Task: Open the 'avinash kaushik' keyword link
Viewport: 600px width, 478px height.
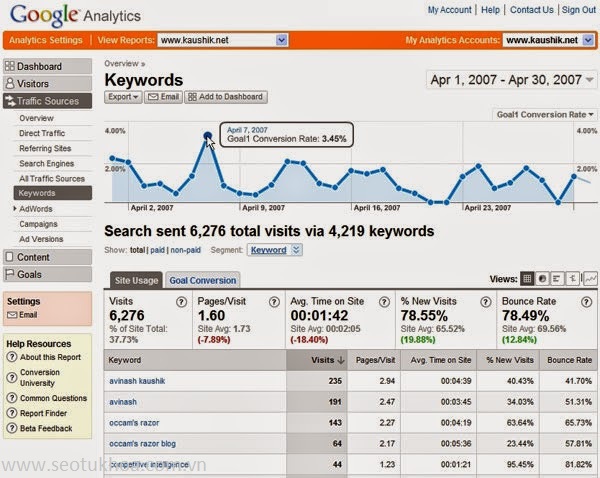Action: click(x=137, y=381)
